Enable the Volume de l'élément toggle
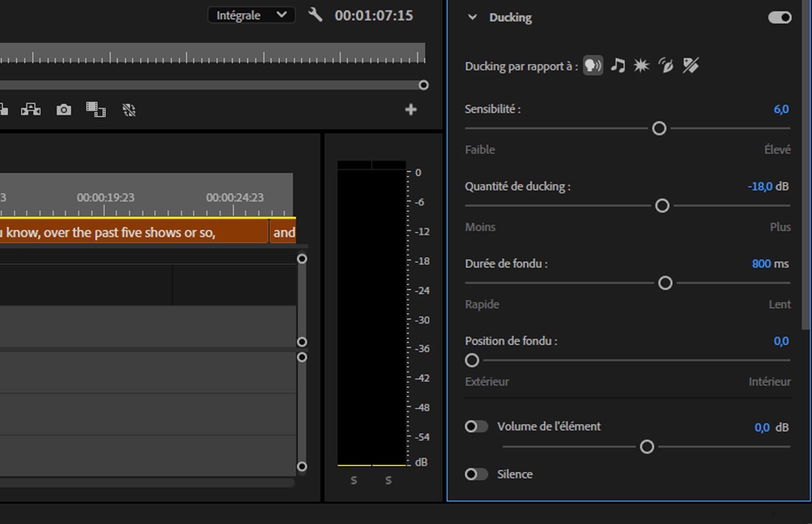The image size is (812, 524). pos(476,426)
